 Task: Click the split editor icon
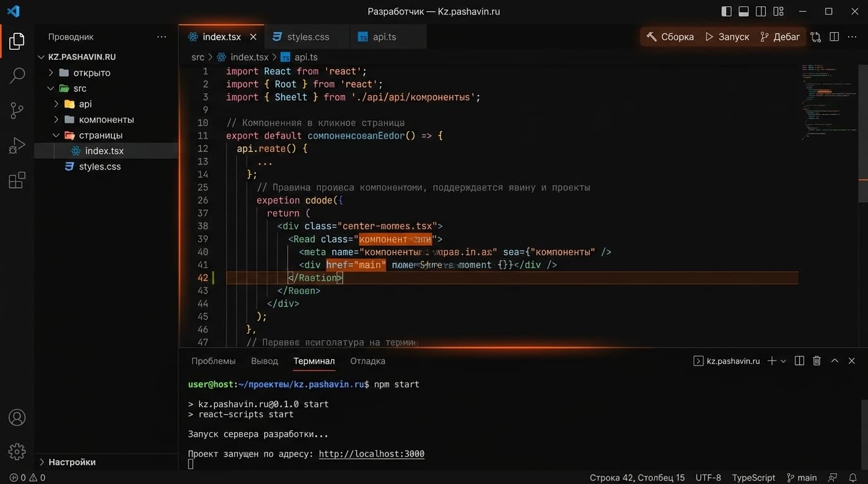click(834, 37)
